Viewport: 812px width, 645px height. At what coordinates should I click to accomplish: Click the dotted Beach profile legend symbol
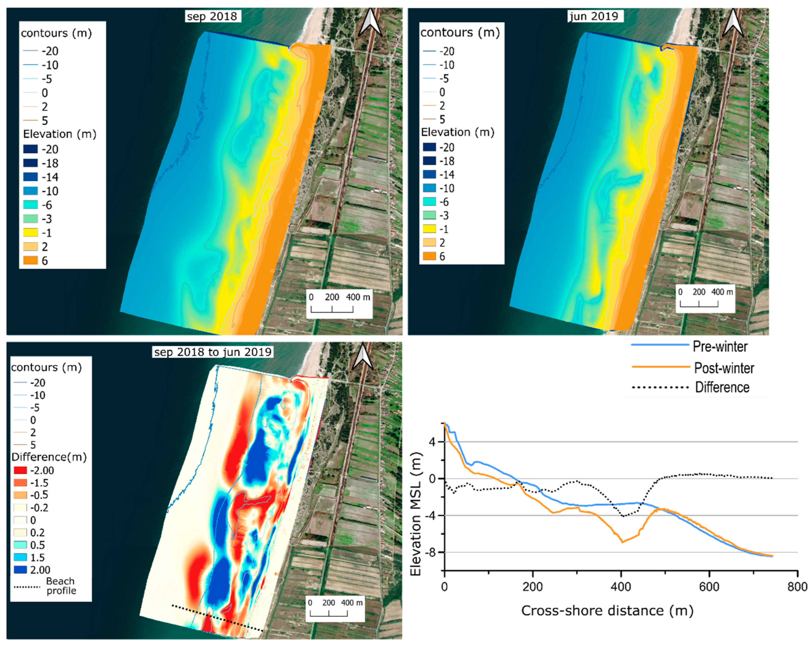click(27, 586)
